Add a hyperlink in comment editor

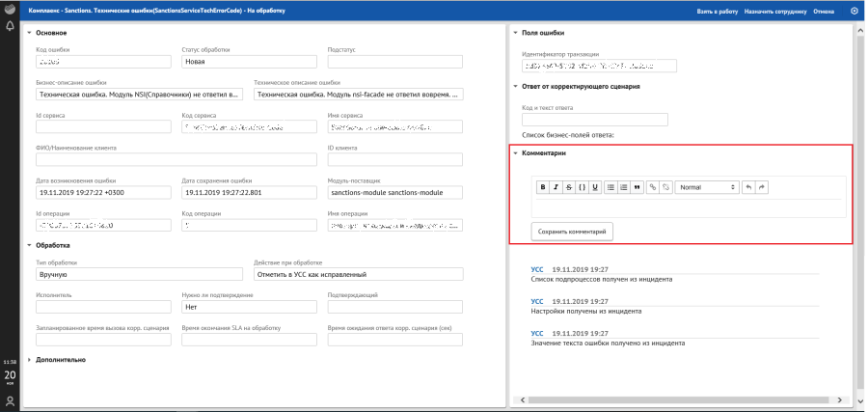[x=653, y=187]
